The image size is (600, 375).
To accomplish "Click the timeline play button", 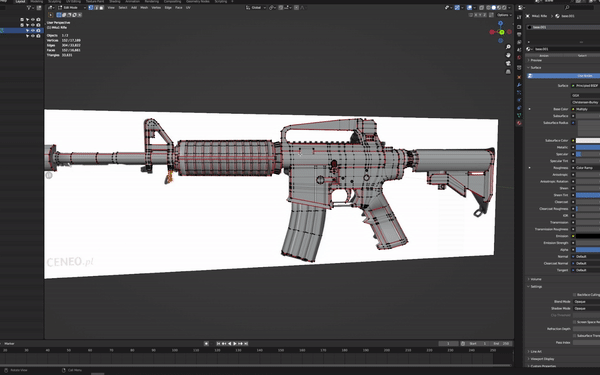I will point(235,344).
